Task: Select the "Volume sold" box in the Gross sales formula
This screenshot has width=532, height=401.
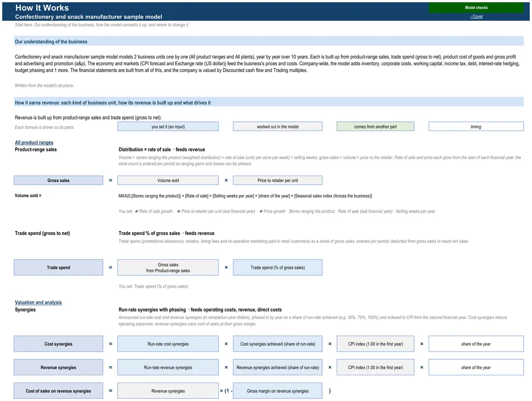Action: 168,180
